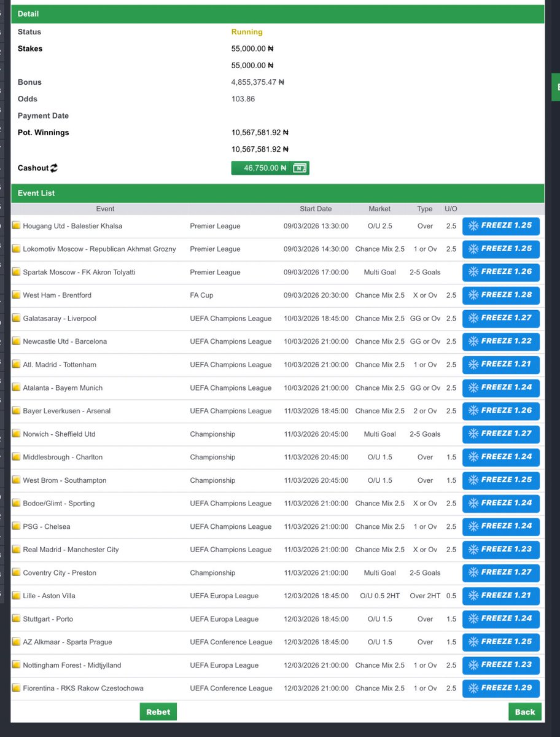Freeze odds 1.25 for AZ Alkmaar - Sparta Prague
560x737 pixels.
[501, 642]
